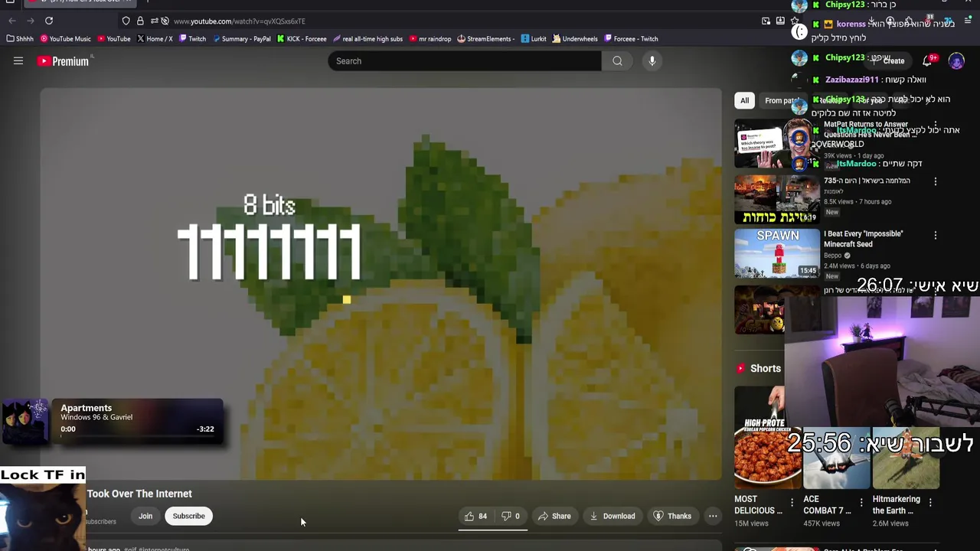Click the Shorts section header

coord(758,369)
